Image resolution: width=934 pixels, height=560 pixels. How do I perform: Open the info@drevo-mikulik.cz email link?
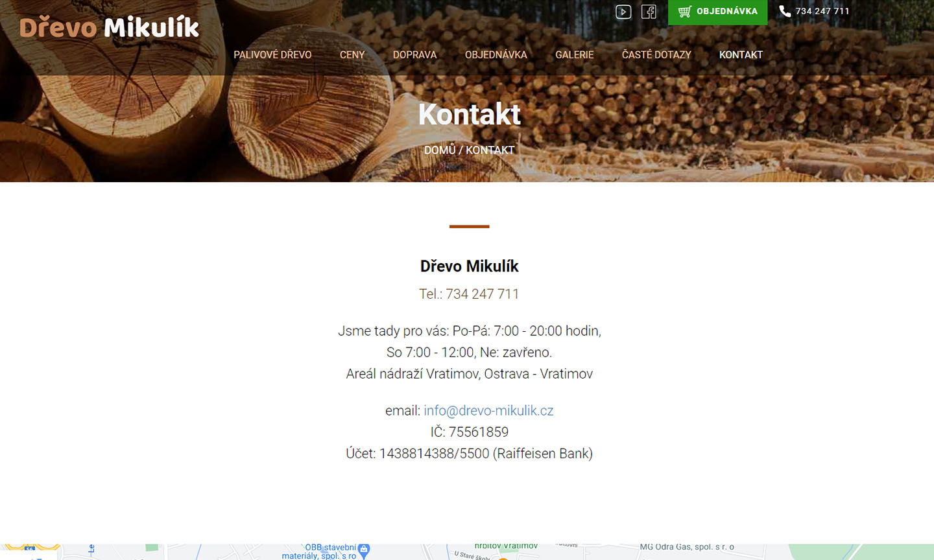[x=488, y=410]
